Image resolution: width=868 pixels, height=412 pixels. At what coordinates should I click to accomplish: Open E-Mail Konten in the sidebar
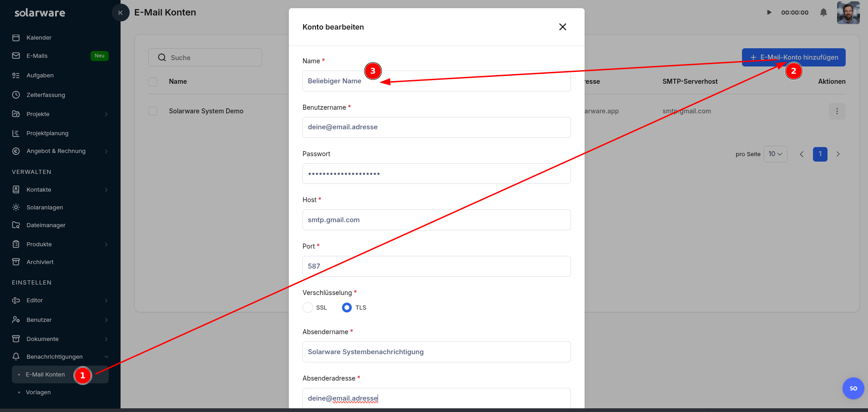60,374
